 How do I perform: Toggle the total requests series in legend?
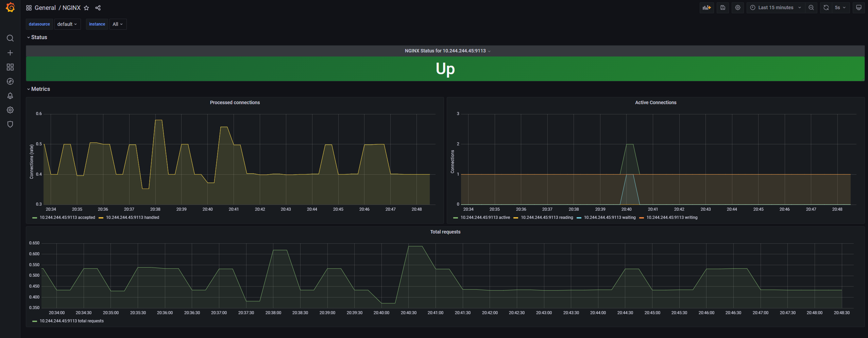tap(72, 321)
